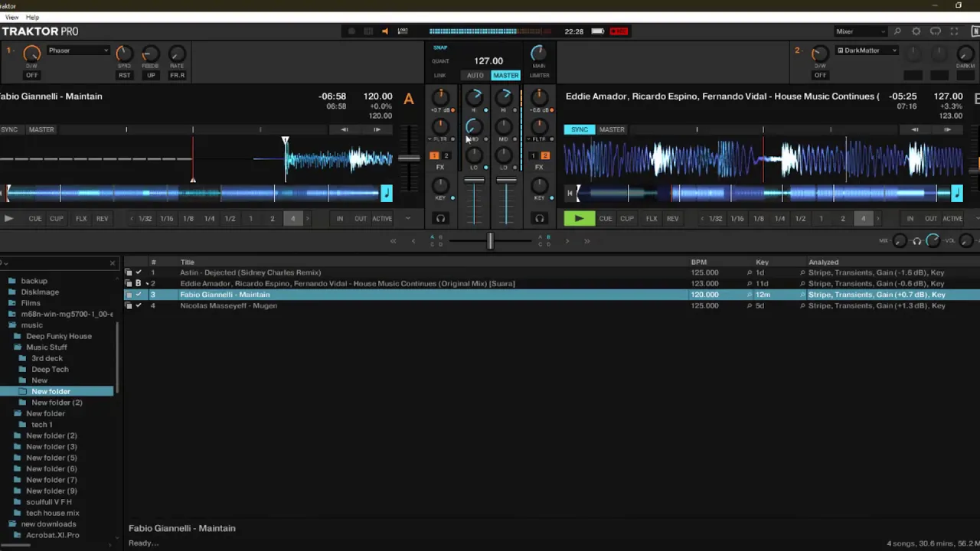
Task: Skip to track start on deck B stripe
Action: coord(569,193)
